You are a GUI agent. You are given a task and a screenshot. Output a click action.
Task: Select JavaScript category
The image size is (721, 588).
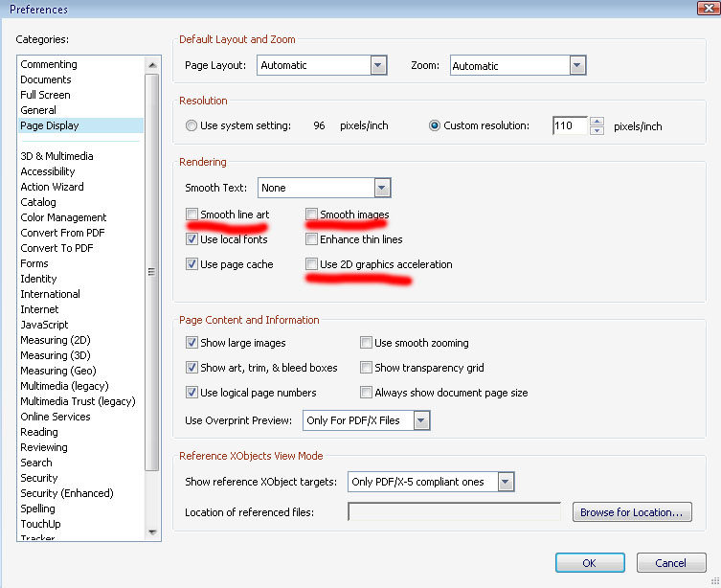(44, 325)
